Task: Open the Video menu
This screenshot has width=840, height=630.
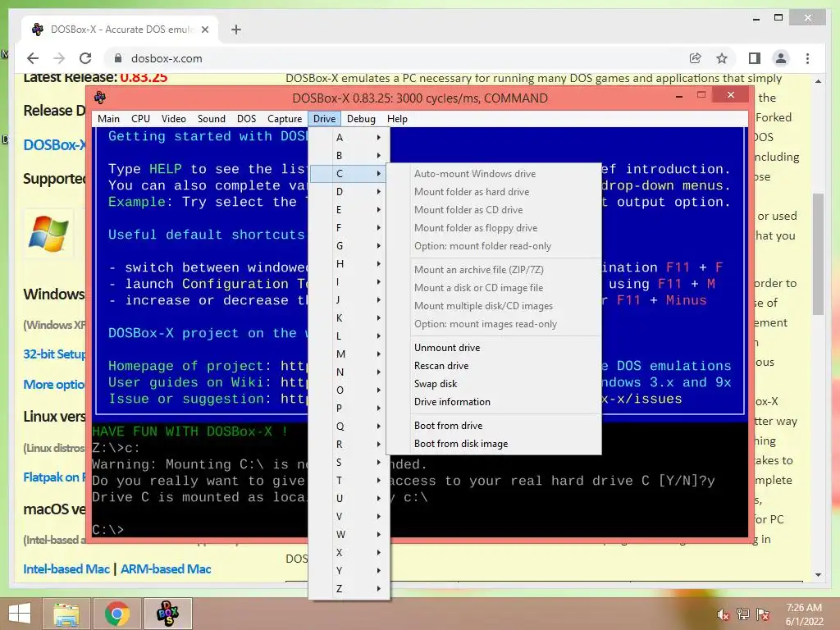Action: coord(174,119)
